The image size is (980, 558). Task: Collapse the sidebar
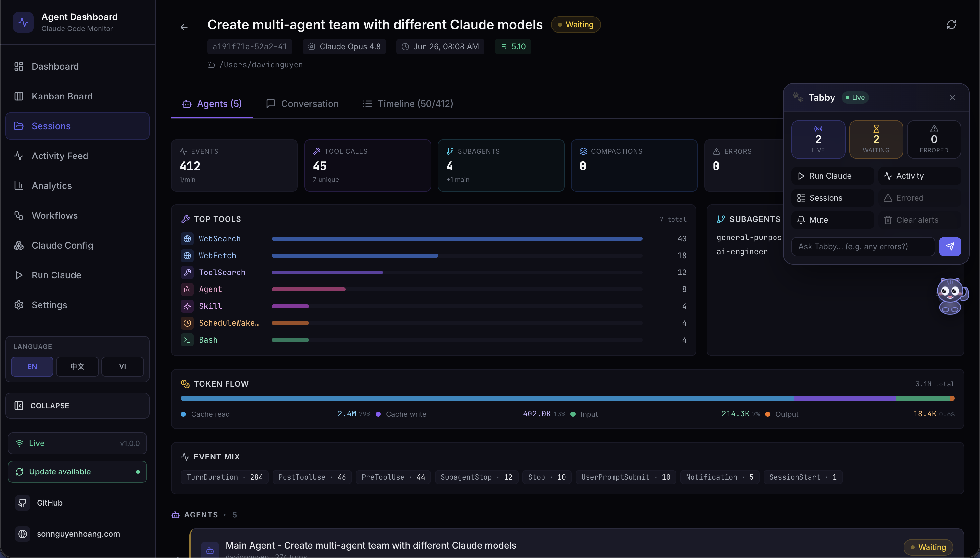point(77,406)
